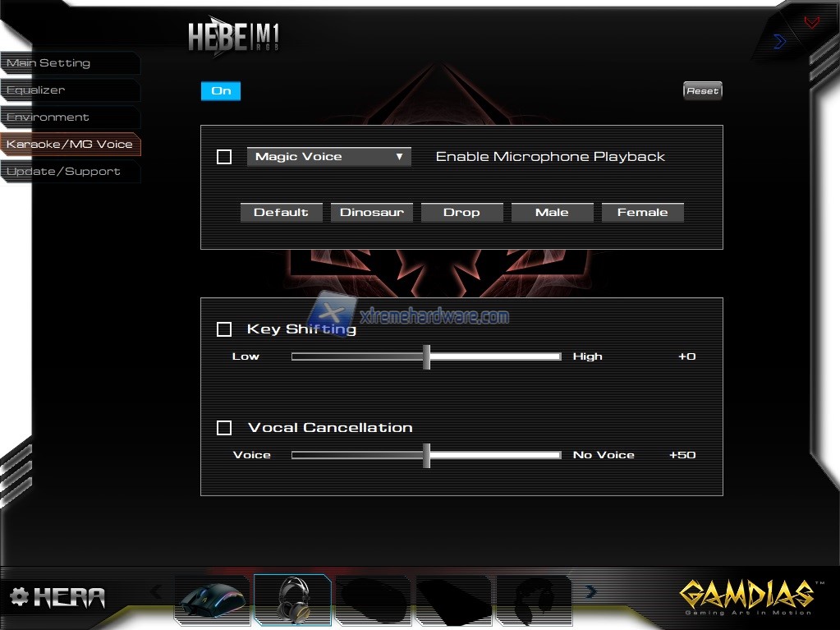The height and width of the screenshot is (630, 840).
Task: Click the GAMDIAS logo
Action: click(x=746, y=596)
